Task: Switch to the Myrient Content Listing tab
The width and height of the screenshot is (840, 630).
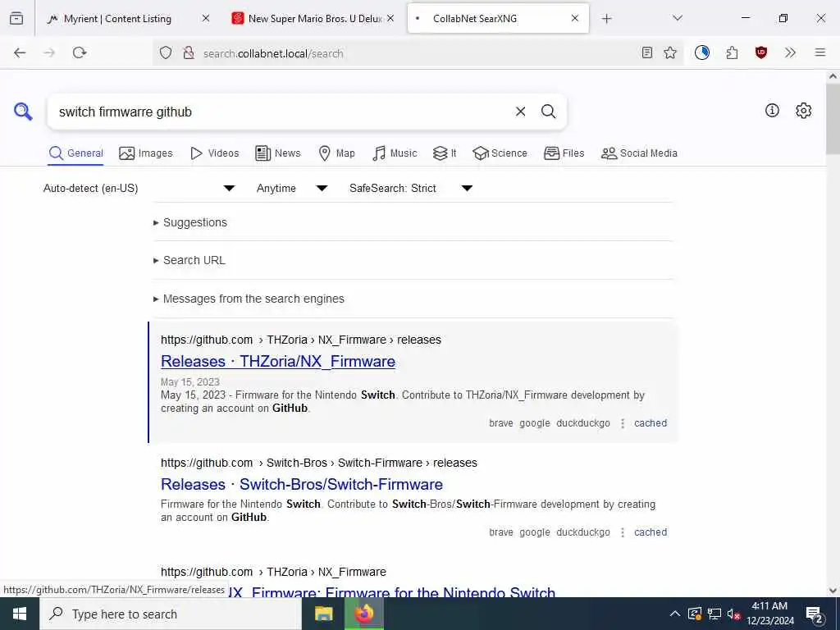Action: (x=118, y=19)
